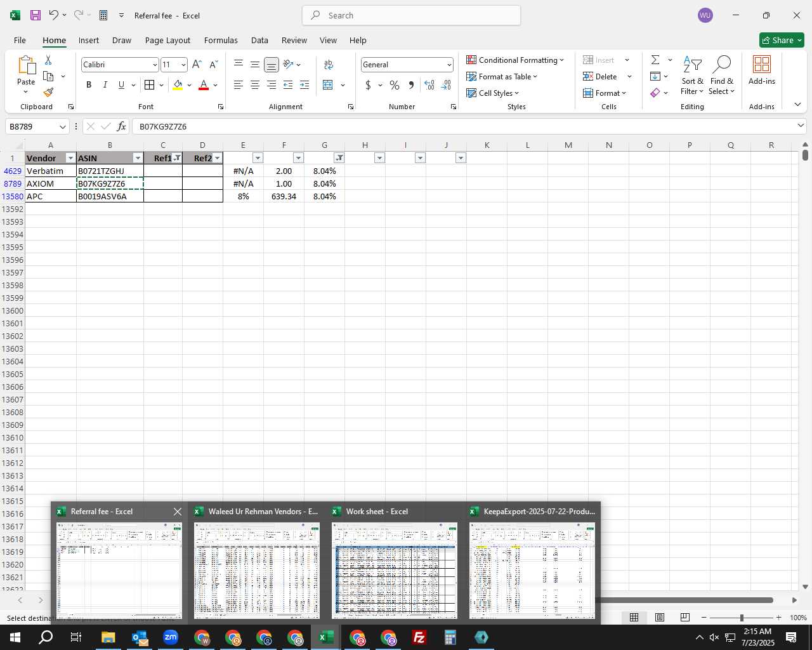Click the Share button
This screenshot has width=812, height=650.
click(782, 40)
